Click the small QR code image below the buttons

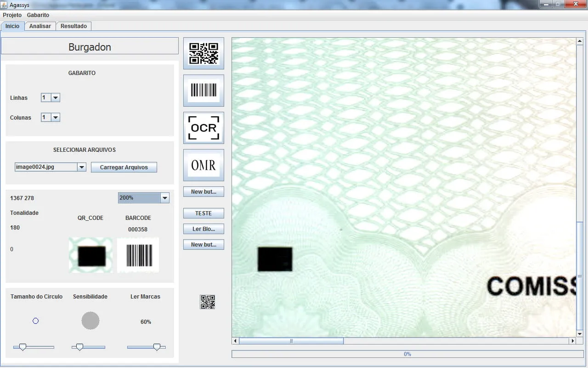point(208,302)
